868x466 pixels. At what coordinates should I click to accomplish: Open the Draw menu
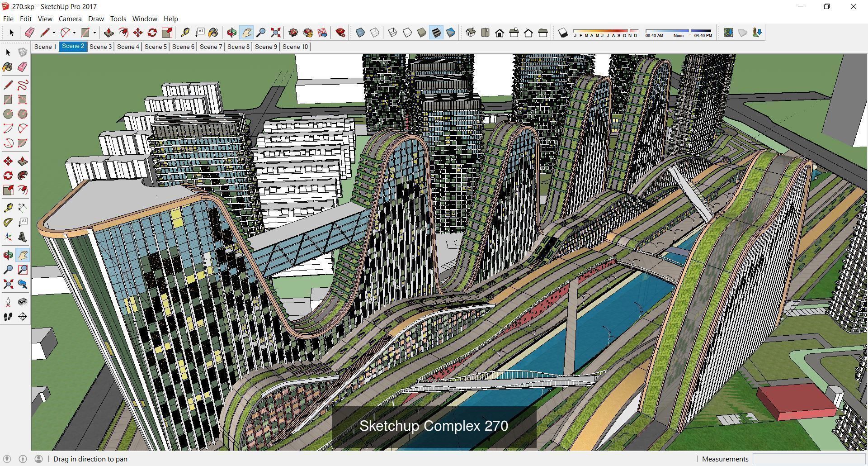click(96, 19)
